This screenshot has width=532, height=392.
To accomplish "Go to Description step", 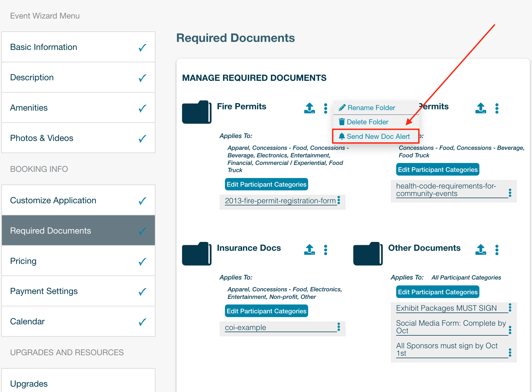I will (x=78, y=77).
